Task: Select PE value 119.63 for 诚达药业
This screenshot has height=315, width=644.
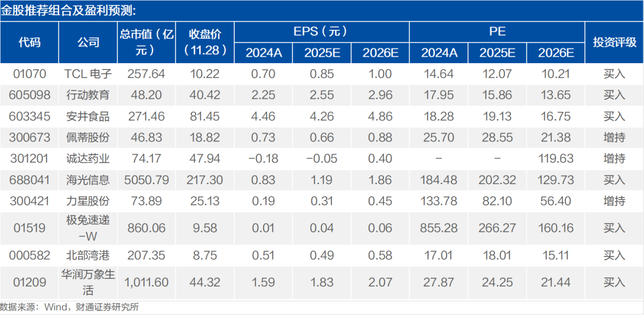Action: click(555, 159)
